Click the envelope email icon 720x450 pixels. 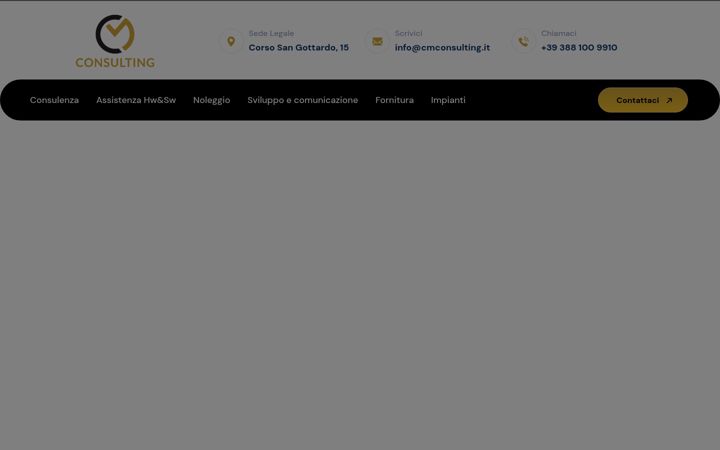pos(377,41)
